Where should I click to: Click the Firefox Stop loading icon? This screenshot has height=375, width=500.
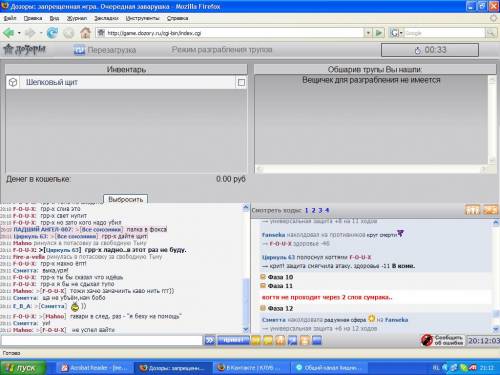69,33
